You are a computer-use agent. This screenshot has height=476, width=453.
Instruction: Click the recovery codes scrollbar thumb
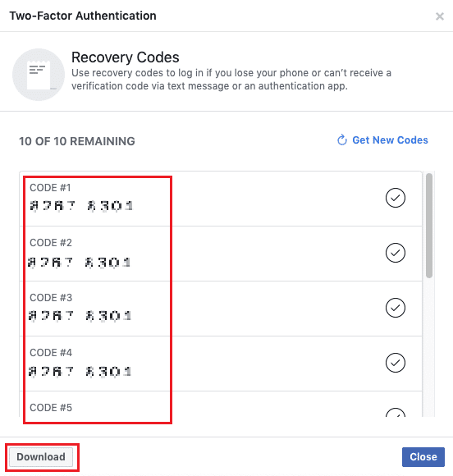428,225
